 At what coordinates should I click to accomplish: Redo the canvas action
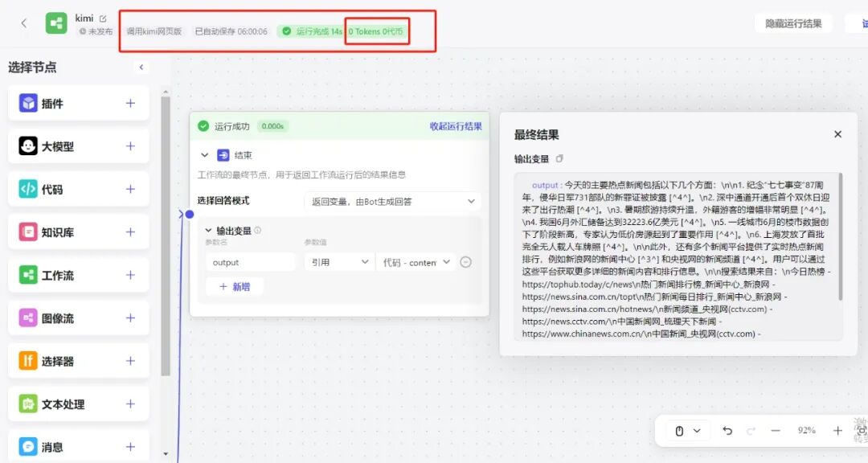(x=751, y=430)
